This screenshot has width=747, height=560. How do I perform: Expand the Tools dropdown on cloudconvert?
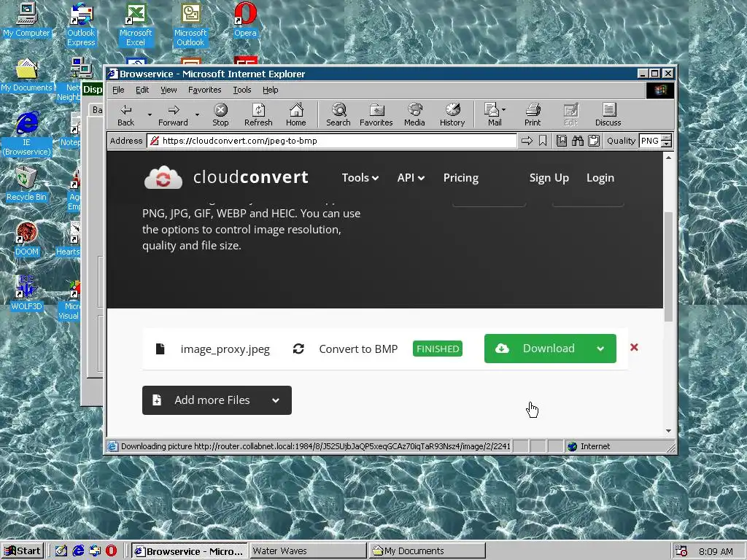(x=360, y=178)
